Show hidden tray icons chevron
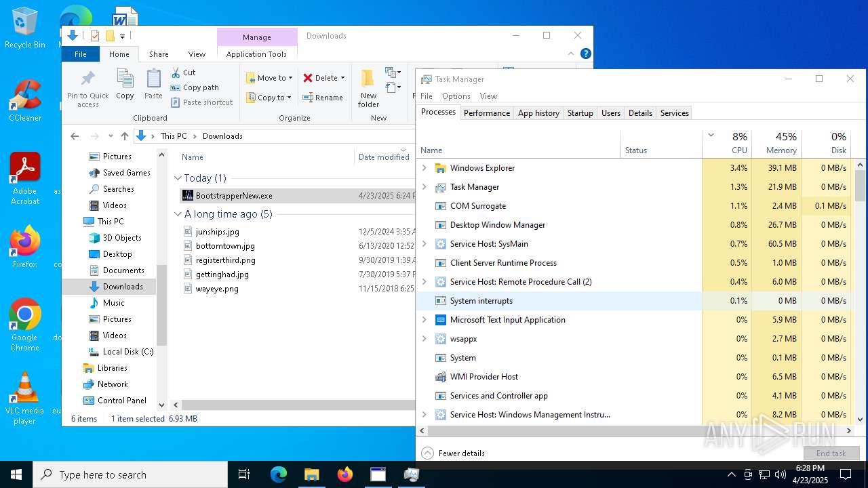 (731, 474)
